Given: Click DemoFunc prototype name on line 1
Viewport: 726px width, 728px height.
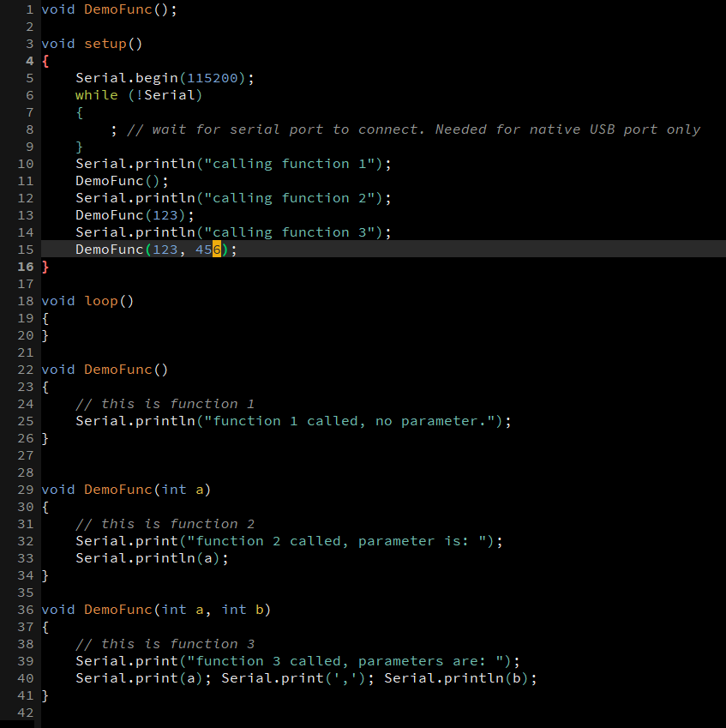Looking at the screenshot, I should [x=118, y=9].
